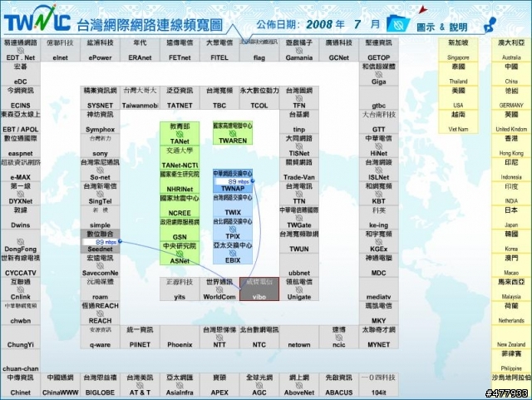
Task: Click the NCREE node
Action: tap(180, 205)
